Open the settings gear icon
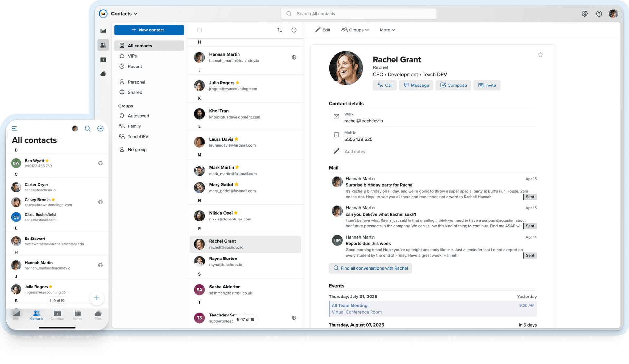629x364 pixels. pyautogui.click(x=585, y=14)
